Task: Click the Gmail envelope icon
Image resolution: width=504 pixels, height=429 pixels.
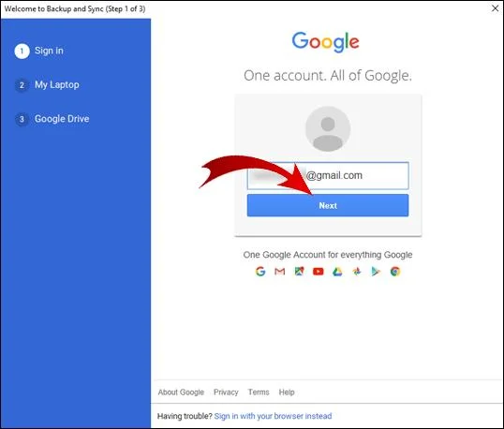Action: click(x=280, y=272)
